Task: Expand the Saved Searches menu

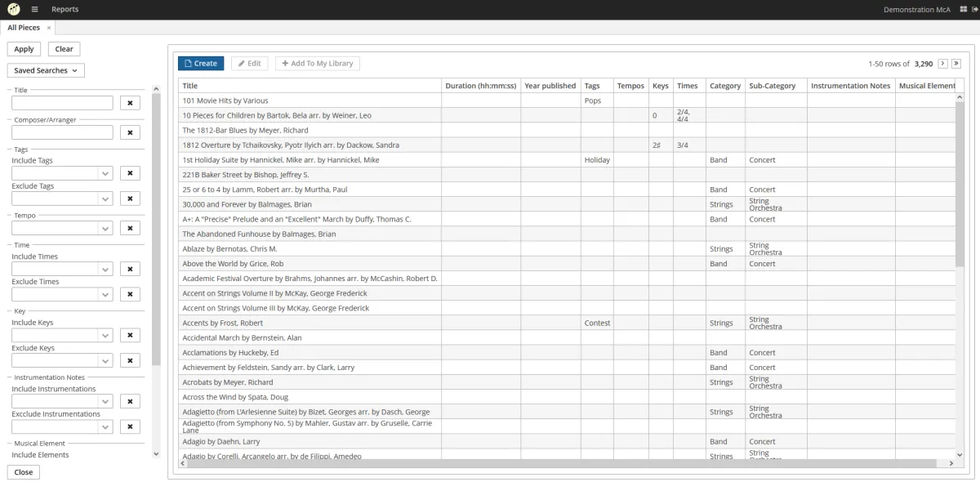Action: tap(46, 71)
